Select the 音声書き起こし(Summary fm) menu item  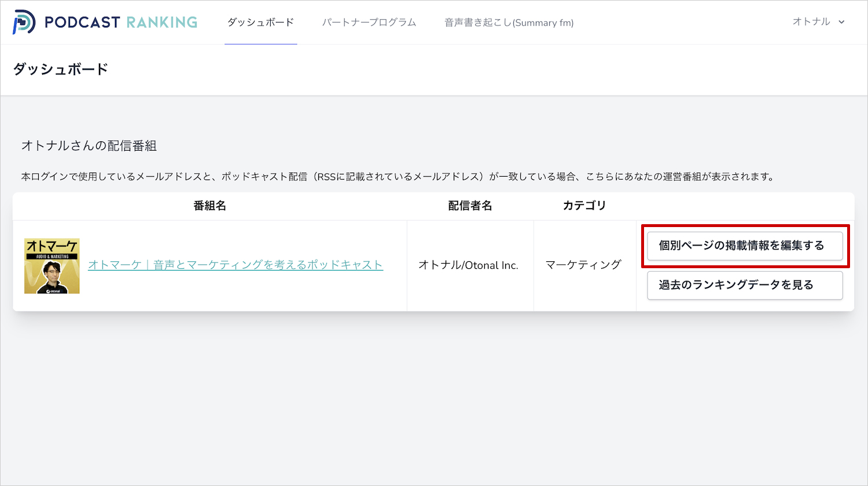pos(509,23)
